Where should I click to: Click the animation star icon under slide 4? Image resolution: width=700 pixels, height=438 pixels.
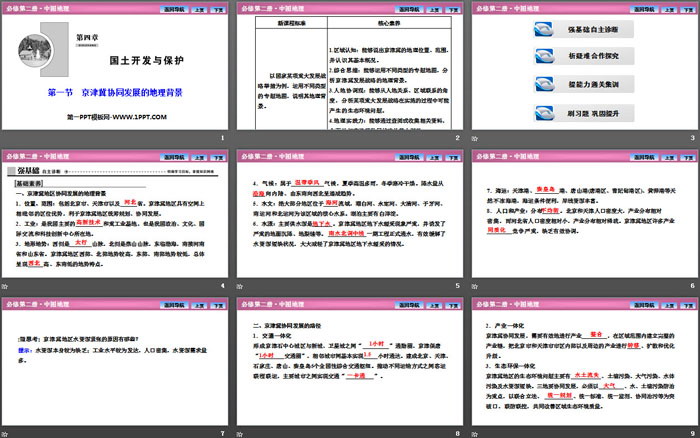point(5,286)
